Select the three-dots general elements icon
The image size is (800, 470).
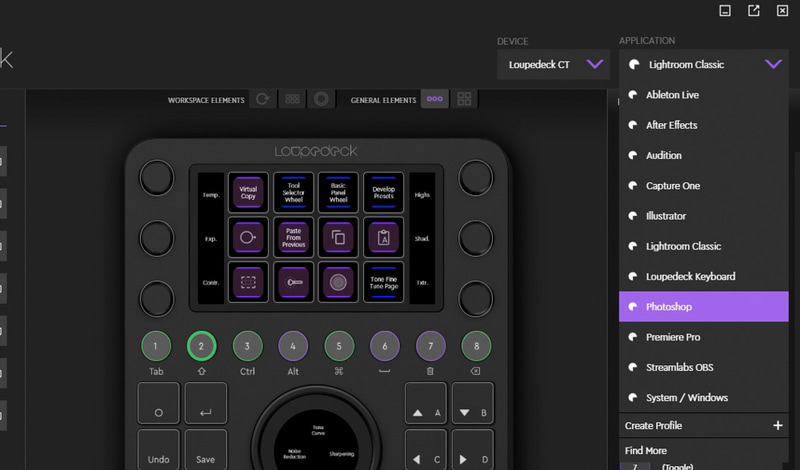point(435,99)
